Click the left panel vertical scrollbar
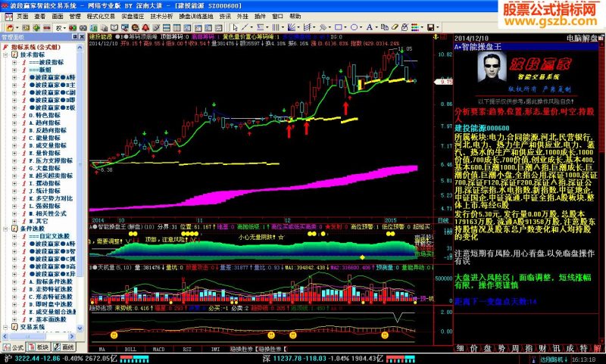 pos(80,187)
